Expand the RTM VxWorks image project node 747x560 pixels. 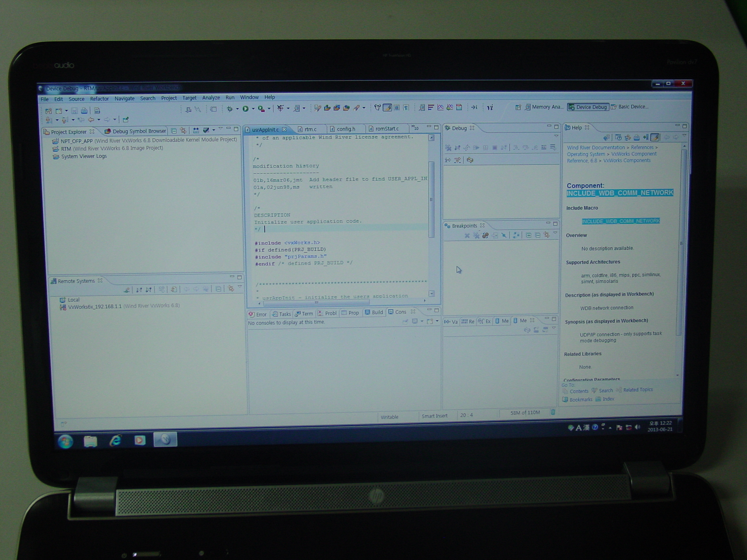click(x=49, y=148)
